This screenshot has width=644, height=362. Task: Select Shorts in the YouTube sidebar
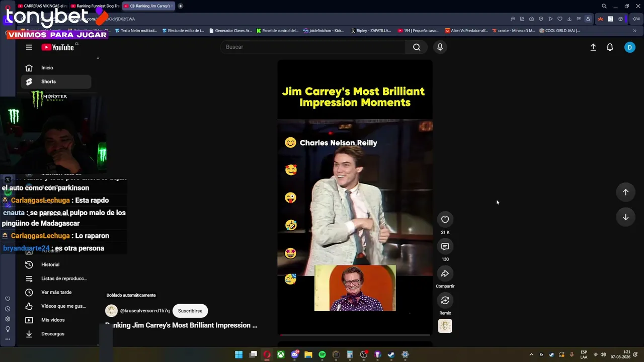point(56,81)
